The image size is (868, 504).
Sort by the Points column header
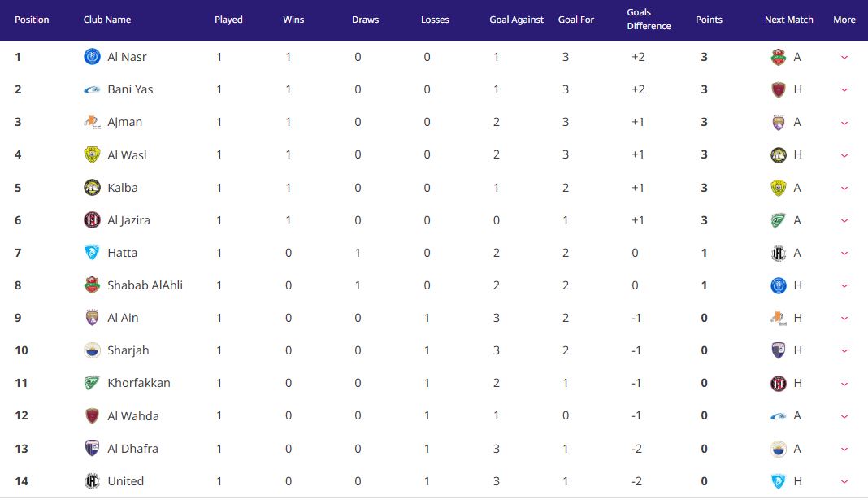pyautogui.click(x=709, y=20)
